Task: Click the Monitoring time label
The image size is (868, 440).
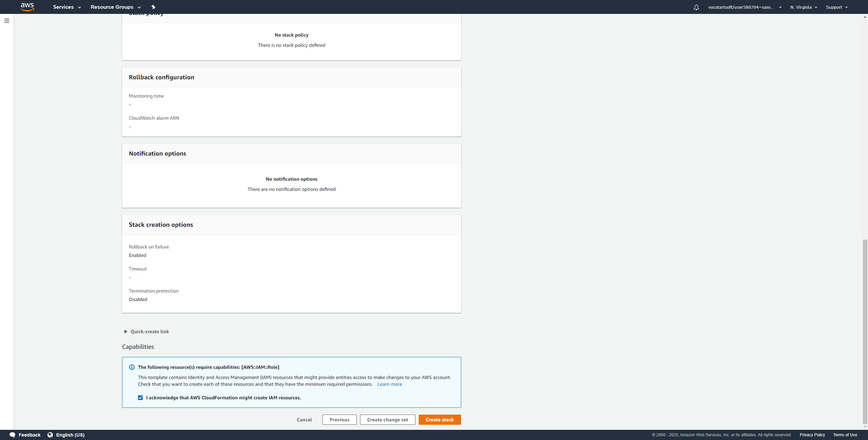Action: click(146, 96)
